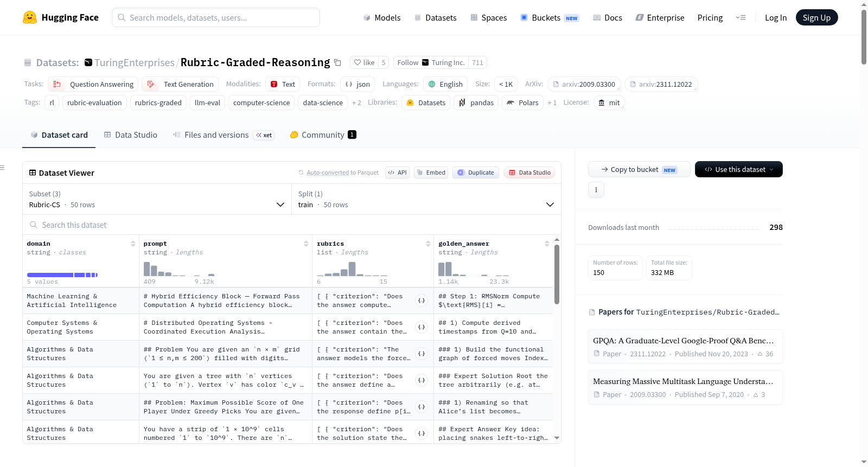Image resolution: width=868 pixels, height=467 pixels.
Task: Click the Embed viewer button
Action: pyautogui.click(x=430, y=172)
